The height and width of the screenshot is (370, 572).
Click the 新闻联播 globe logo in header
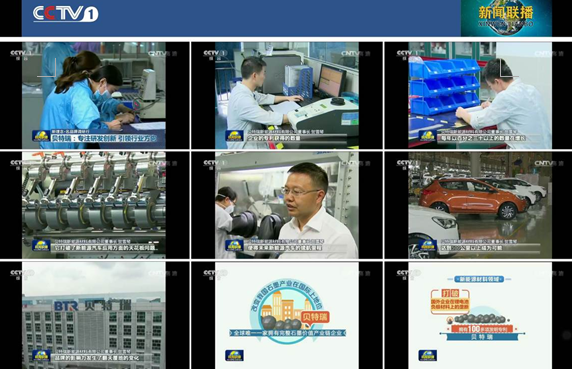point(506,18)
